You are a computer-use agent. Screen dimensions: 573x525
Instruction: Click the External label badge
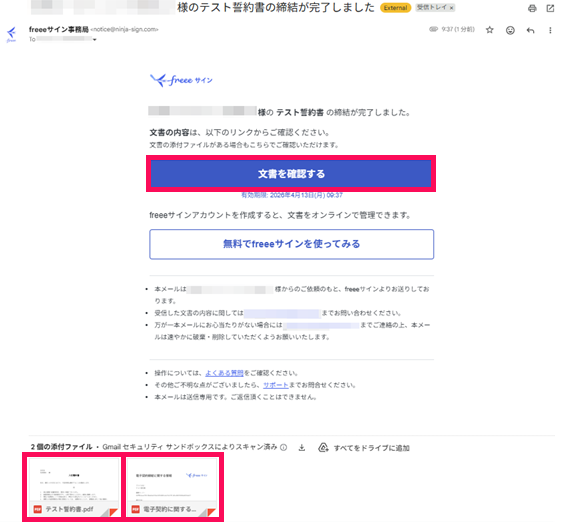coord(395,8)
